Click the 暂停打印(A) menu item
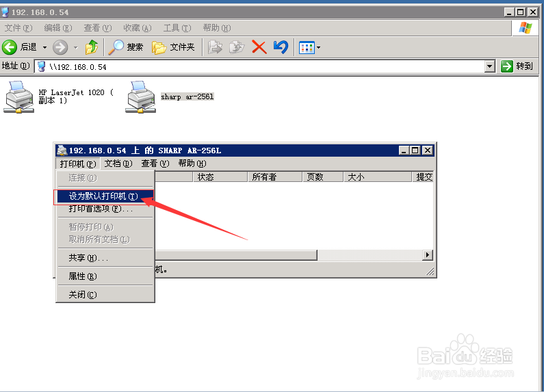Screen dimensions: 544x392 click(105, 227)
